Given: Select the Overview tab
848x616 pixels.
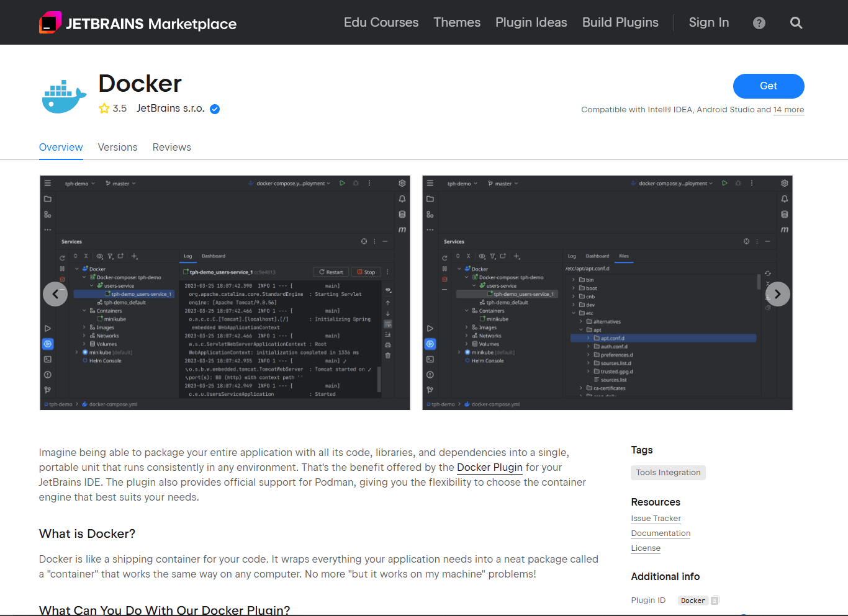Looking at the screenshot, I should [x=61, y=148].
